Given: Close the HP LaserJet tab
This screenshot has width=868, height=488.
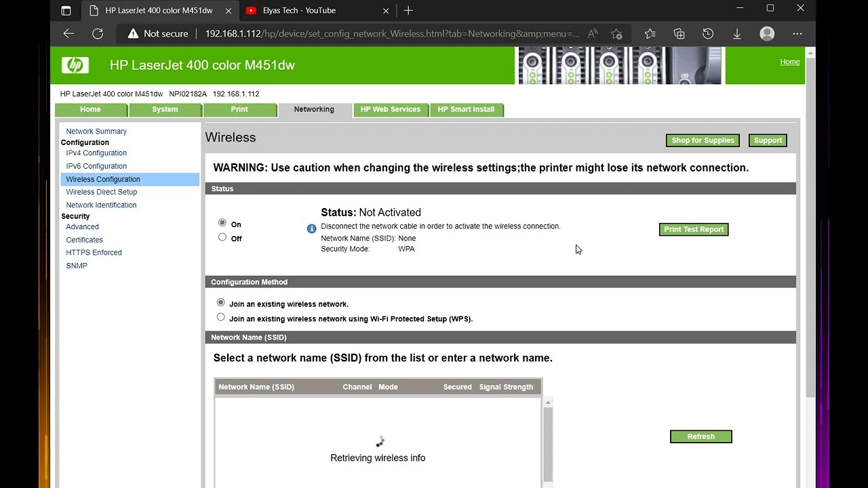Looking at the screenshot, I should [x=229, y=10].
